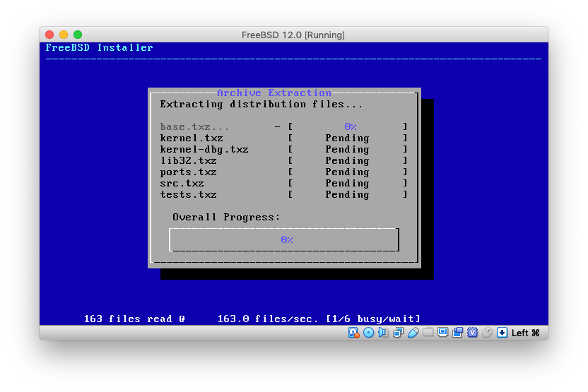The image size is (588, 392).
Task: Open the network adapter status icon
Action: click(398, 333)
